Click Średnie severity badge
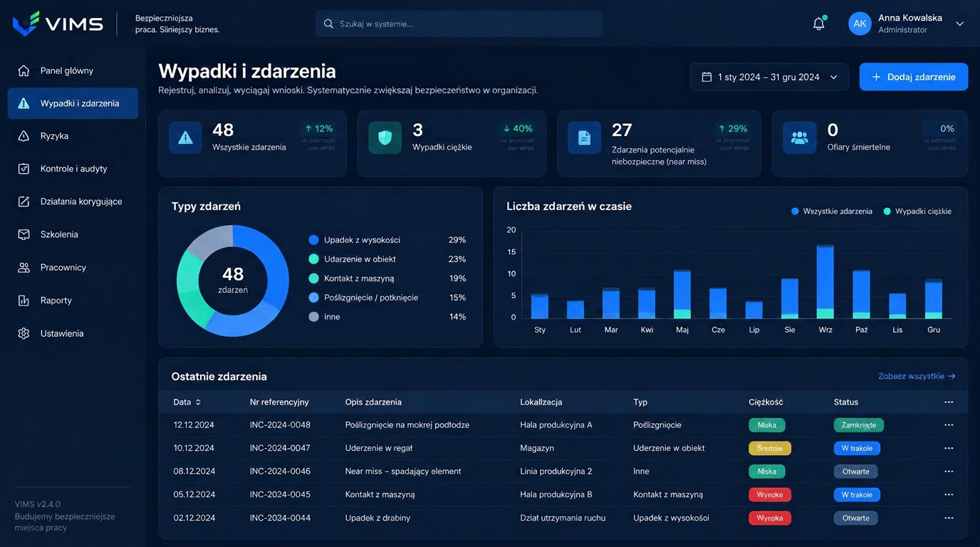980x547 pixels. pyautogui.click(x=770, y=449)
